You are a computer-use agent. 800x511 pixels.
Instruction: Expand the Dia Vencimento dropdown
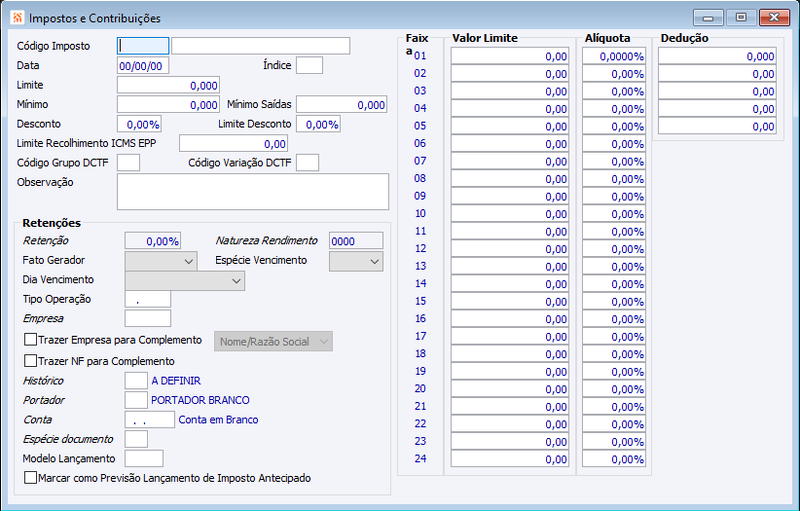(185, 280)
